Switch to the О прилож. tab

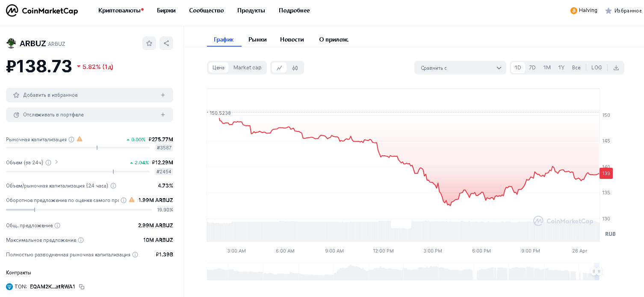(334, 39)
